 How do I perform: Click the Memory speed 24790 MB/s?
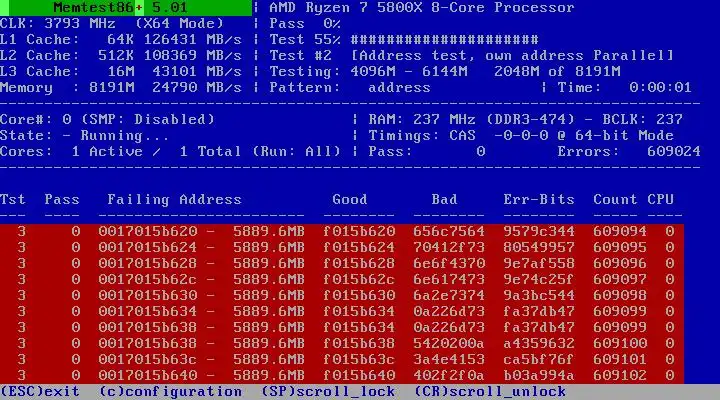(197, 88)
